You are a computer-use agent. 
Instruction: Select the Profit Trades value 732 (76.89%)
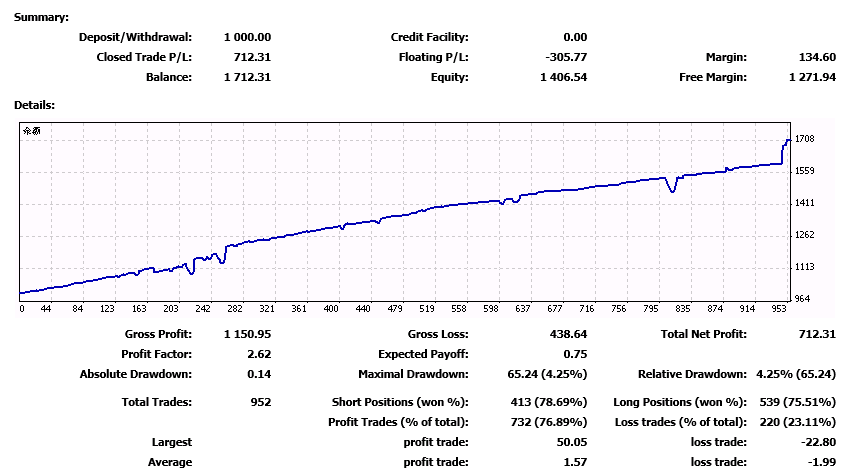click(x=549, y=422)
